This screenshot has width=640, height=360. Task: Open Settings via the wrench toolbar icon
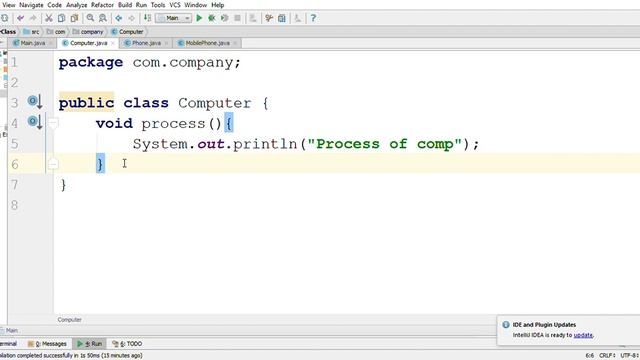pos(269,18)
